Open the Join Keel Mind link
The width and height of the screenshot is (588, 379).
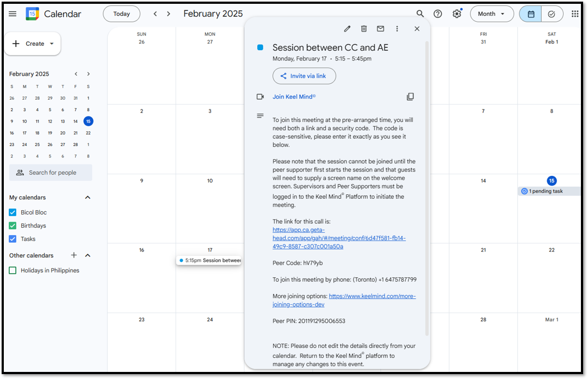[294, 96]
